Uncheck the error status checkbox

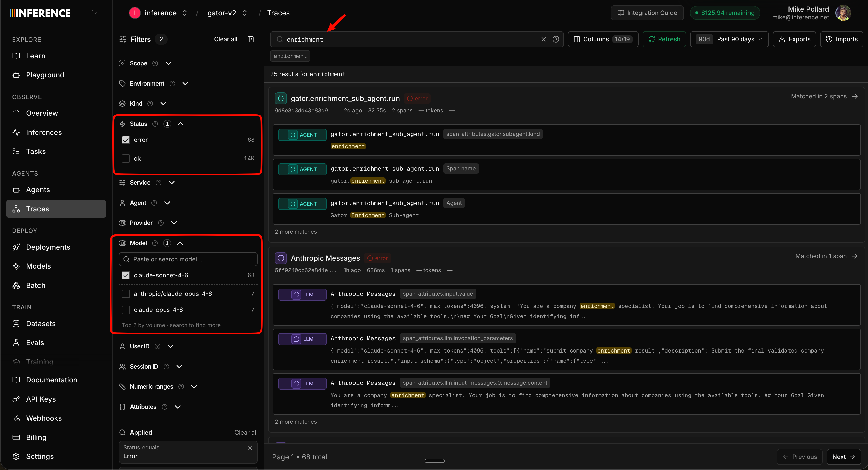126,140
